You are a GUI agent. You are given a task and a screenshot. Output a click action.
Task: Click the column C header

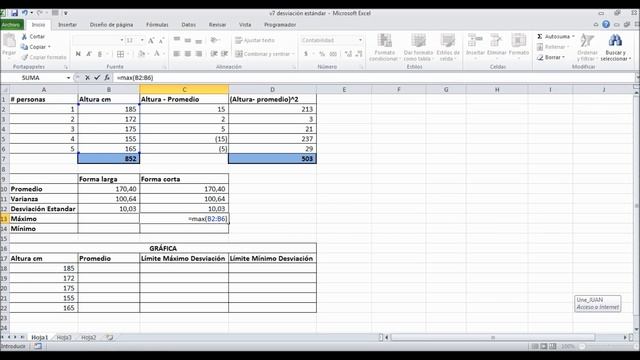pyautogui.click(x=184, y=89)
